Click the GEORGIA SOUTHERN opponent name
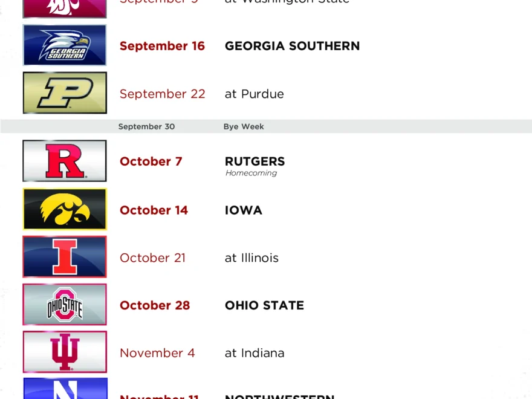This screenshot has height=399, width=532. coord(292,46)
